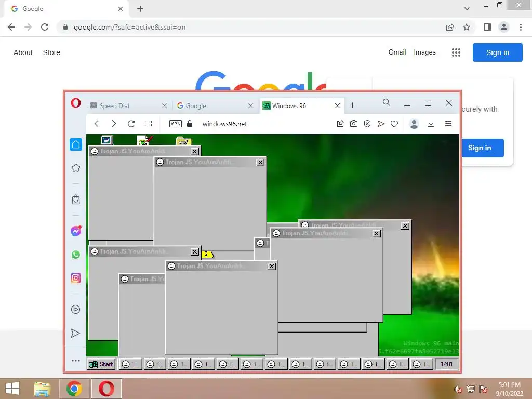The image size is (532, 399).
Task: Open Images link on Google page
Action: (x=425, y=52)
